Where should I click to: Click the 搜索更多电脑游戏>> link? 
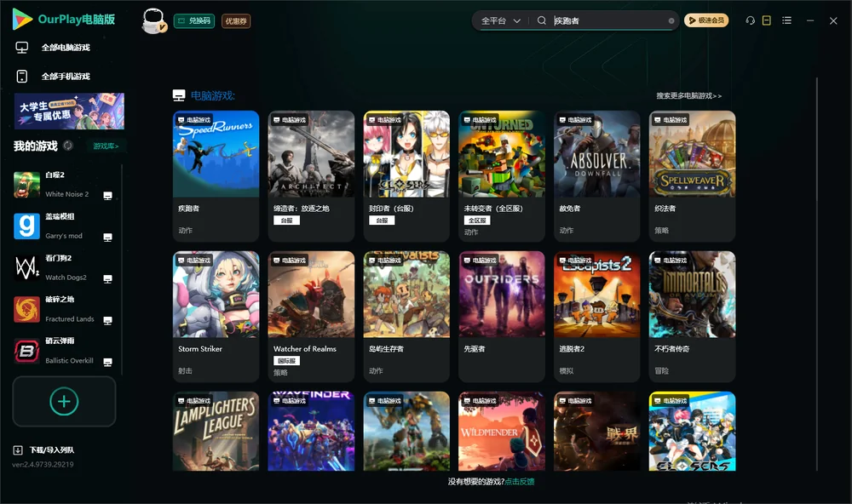[688, 95]
